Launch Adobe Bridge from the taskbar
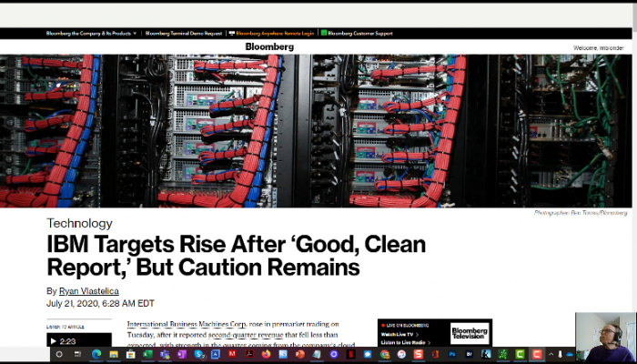 [x=469, y=354]
